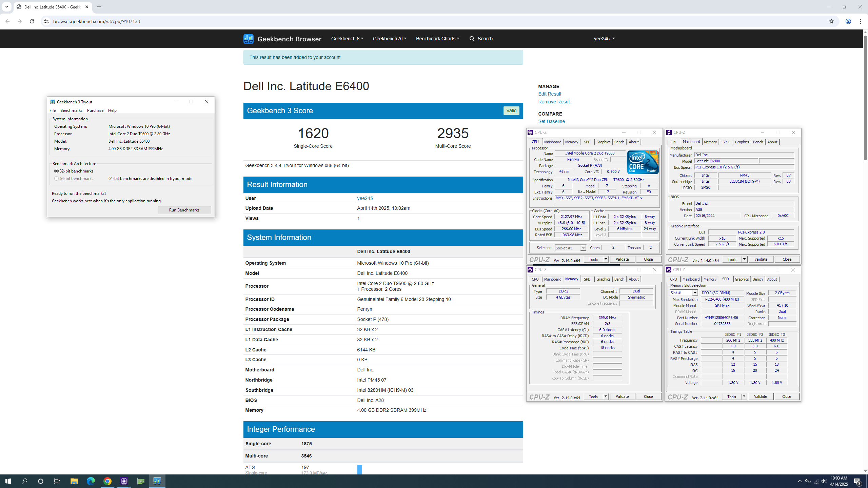
Task: View site information icon beside the URL
Action: click(46, 21)
